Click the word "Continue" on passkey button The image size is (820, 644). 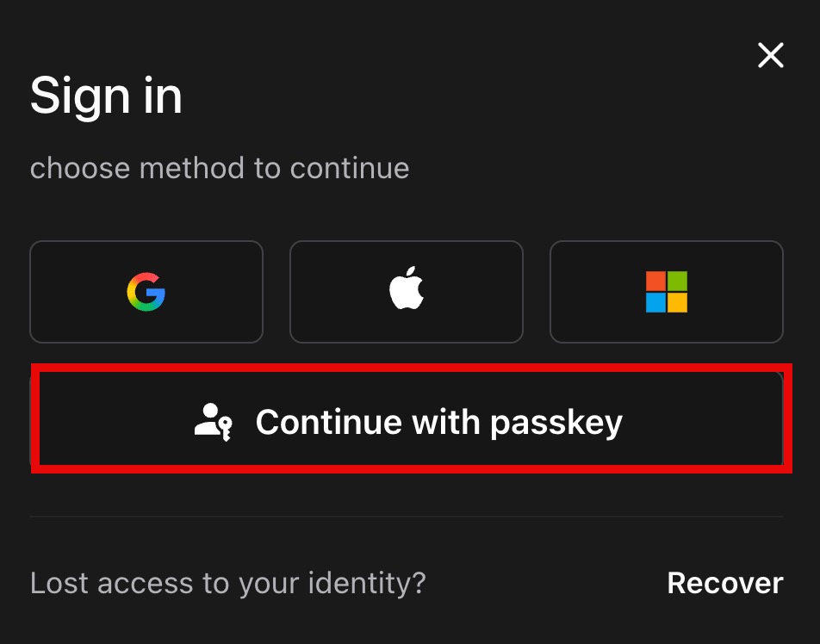[328, 422]
